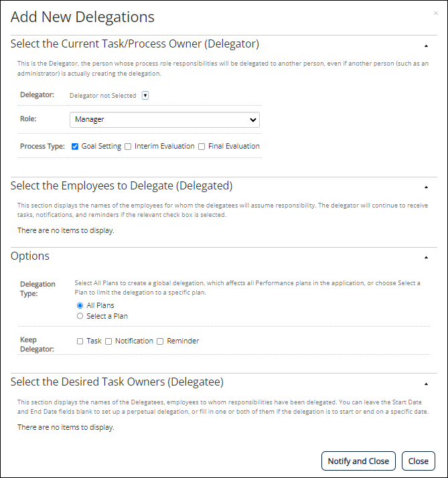Choose the Select a Plan radio option

click(80, 316)
